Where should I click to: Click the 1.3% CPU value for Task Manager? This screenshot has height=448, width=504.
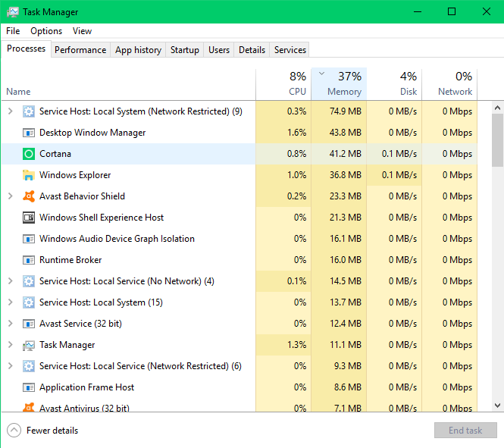(x=296, y=345)
